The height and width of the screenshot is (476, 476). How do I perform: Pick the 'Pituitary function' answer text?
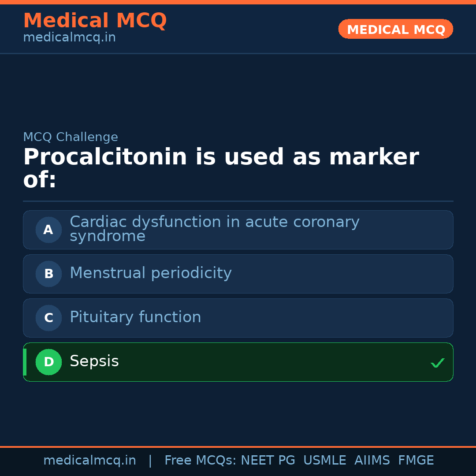(x=135, y=317)
